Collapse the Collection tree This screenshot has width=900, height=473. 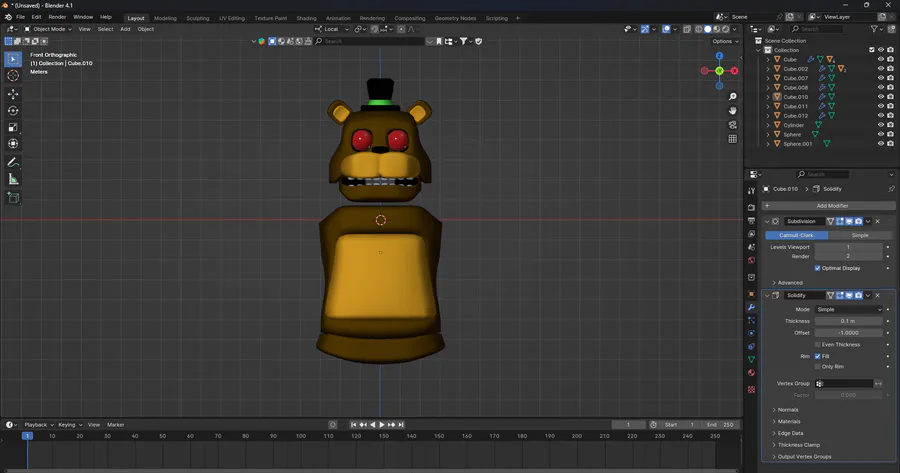click(758, 50)
